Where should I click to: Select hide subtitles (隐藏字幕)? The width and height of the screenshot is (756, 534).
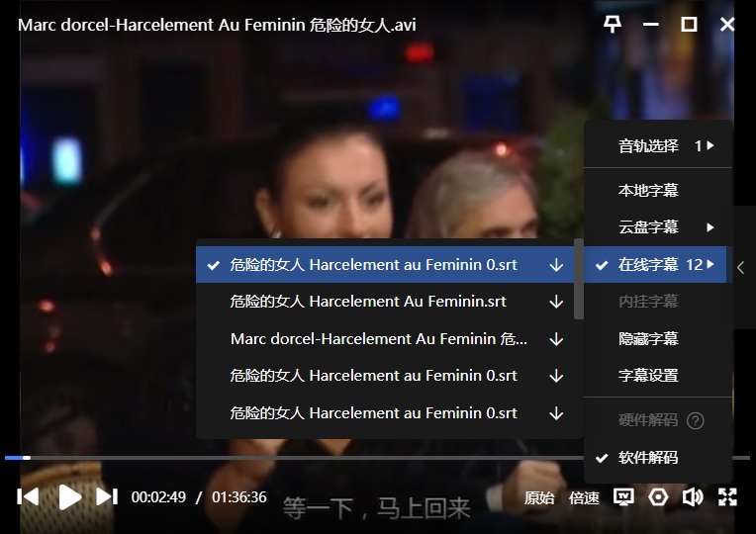(x=648, y=339)
